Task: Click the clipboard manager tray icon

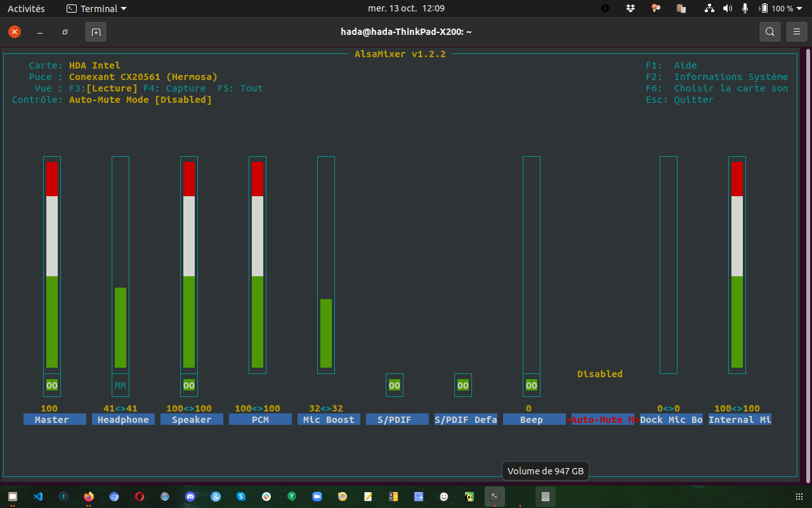Action: (x=681, y=8)
